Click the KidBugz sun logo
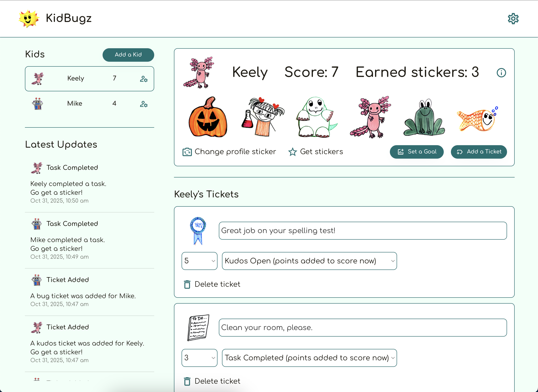Screen dimensions: 538x392 click(x=28, y=18)
